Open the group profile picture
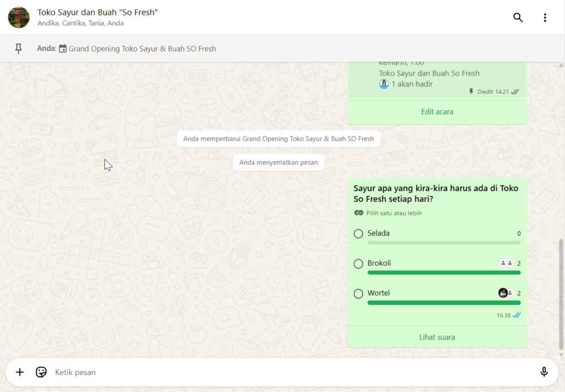This screenshot has height=392, width=565. [19, 18]
